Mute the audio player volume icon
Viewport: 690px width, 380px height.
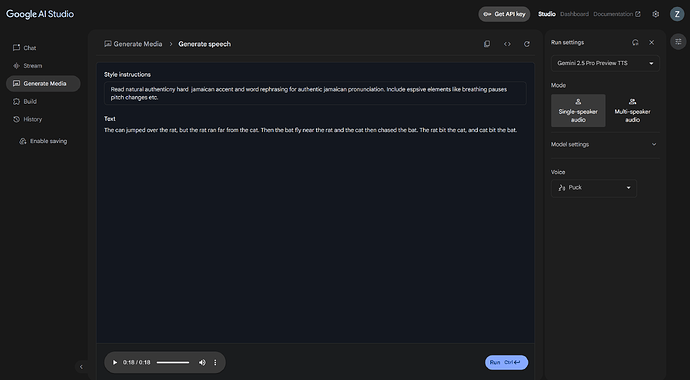click(202, 362)
